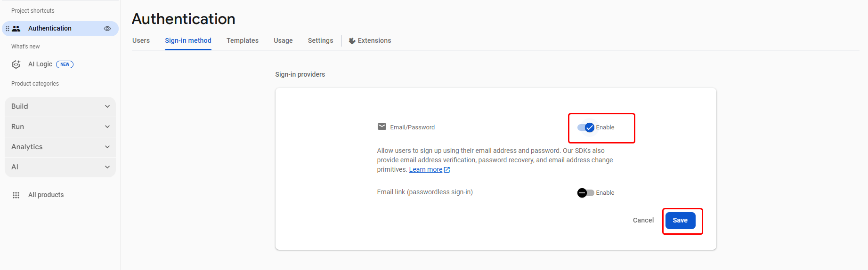This screenshot has height=270, width=868.
Task: Click the Authentication people icon in sidebar
Action: [x=16, y=29]
